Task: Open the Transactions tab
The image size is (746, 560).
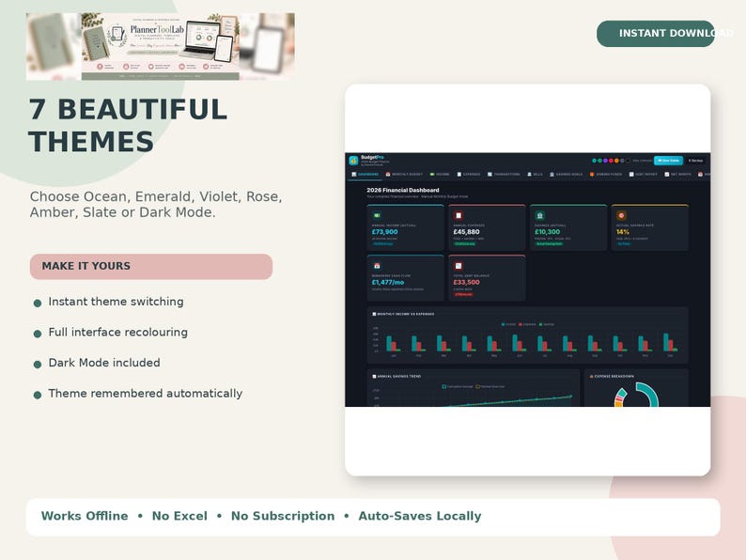Action: [x=504, y=174]
